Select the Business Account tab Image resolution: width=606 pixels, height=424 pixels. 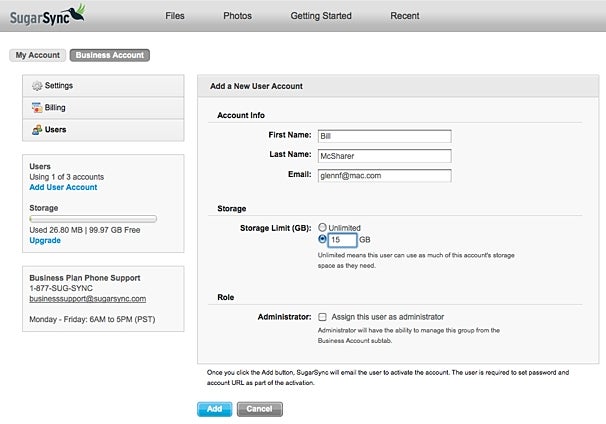click(x=110, y=55)
